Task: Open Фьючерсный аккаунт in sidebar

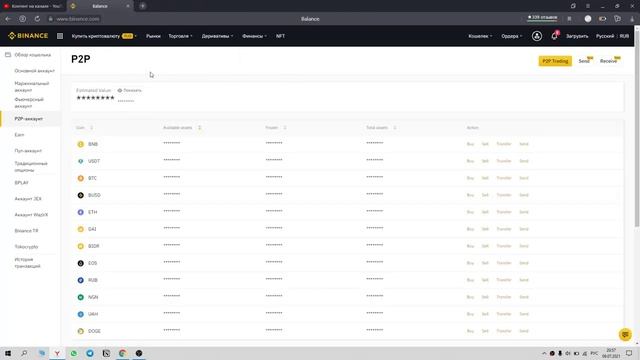Action: click(29, 102)
